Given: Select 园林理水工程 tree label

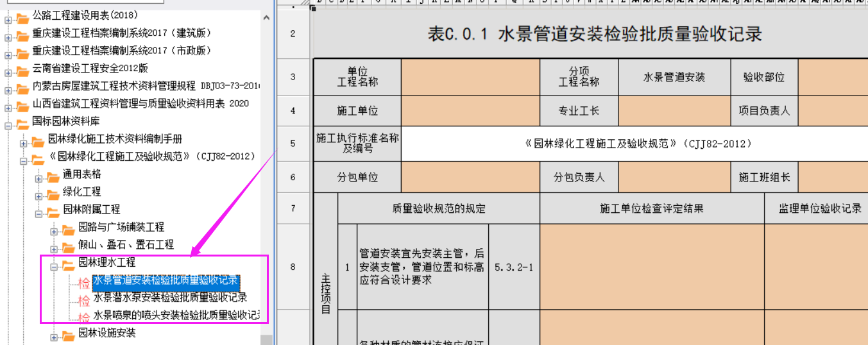Looking at the screenshot, I should pyautogui.click(x=106, y=262).
